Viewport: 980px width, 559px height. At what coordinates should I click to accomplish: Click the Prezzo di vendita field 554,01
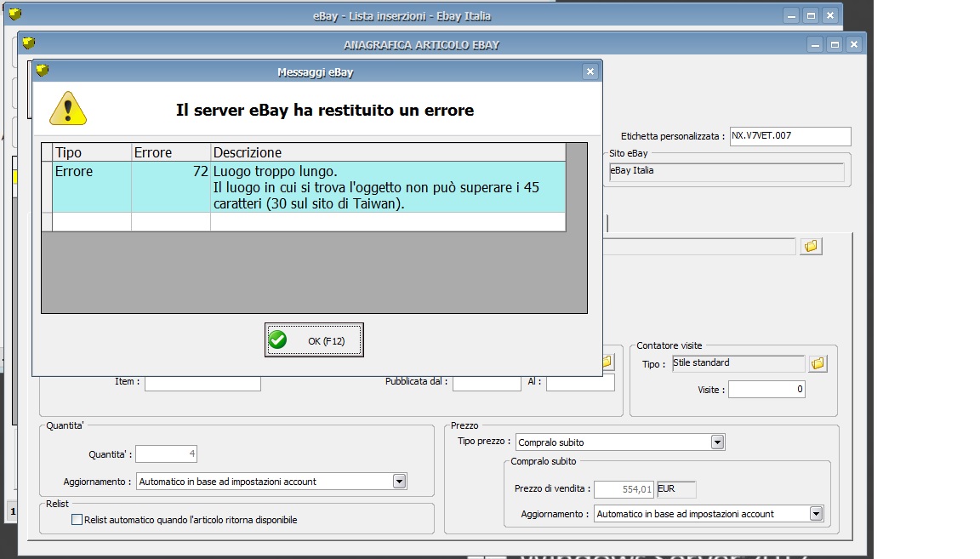(x=623, y=489)
